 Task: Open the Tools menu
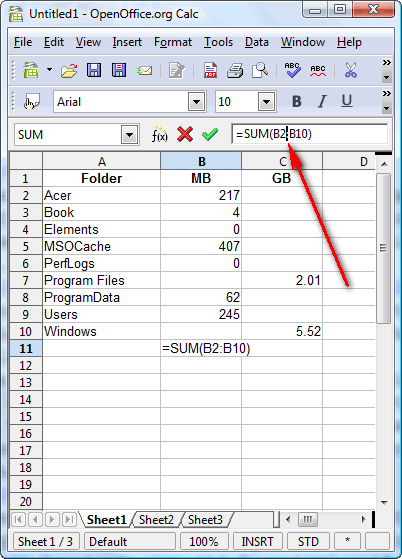coord(218,42)
